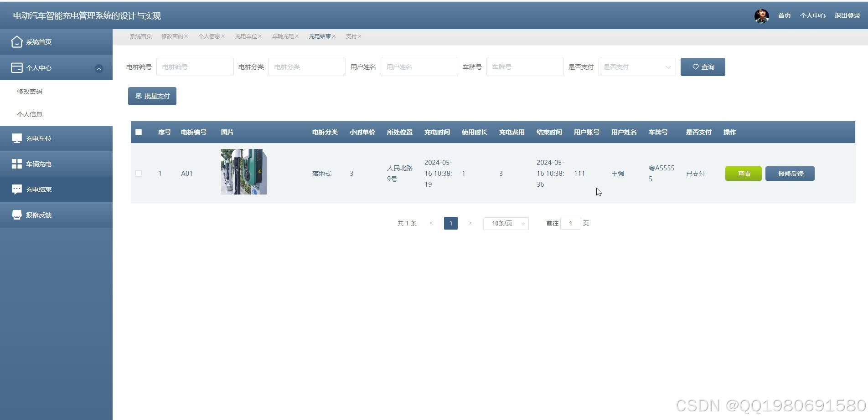Click the 共 1 条 total count text

point(407,223)
